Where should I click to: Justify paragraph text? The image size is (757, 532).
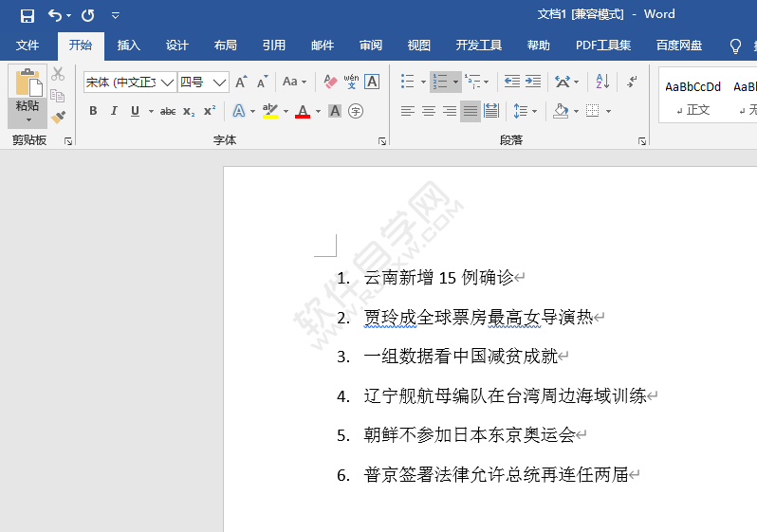coord(471,111)
